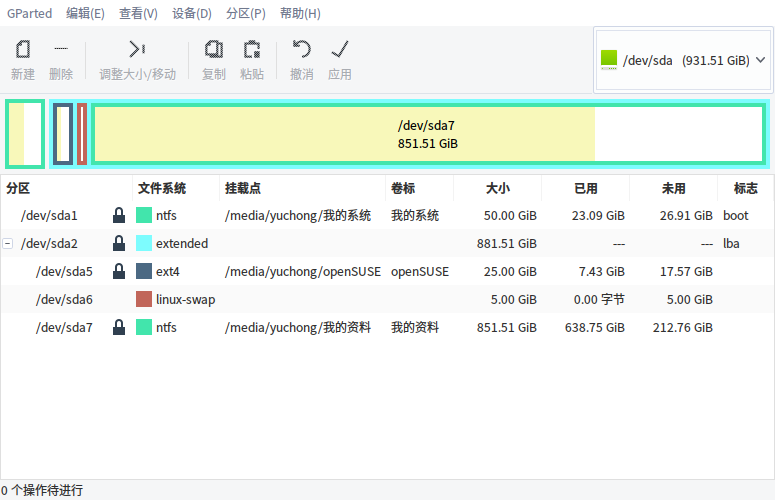Click the Copy partition toolbar icon
The image size is (775, 500).
tap(214, 49)
